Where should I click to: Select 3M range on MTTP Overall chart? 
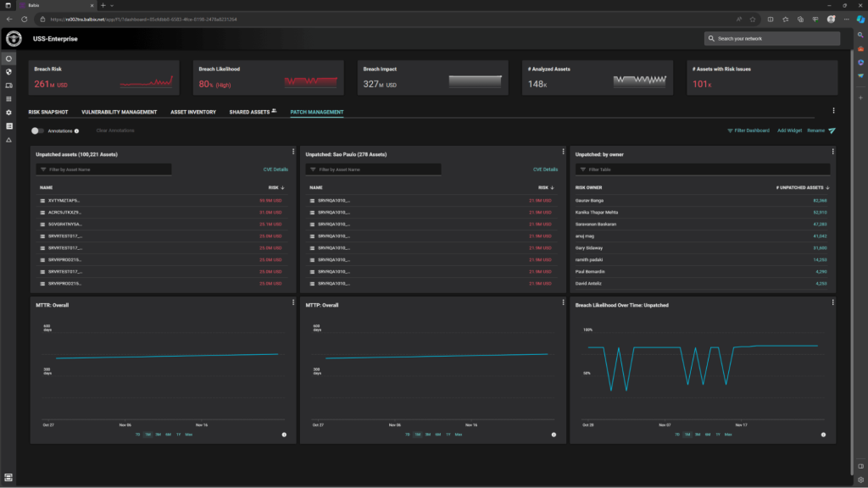tap(428, 435)
